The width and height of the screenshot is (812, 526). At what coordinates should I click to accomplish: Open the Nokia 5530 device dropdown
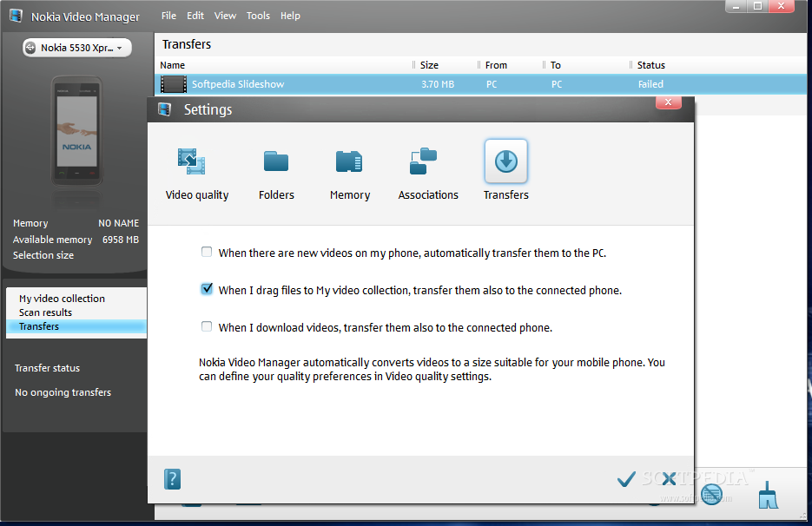coord(76,48)
